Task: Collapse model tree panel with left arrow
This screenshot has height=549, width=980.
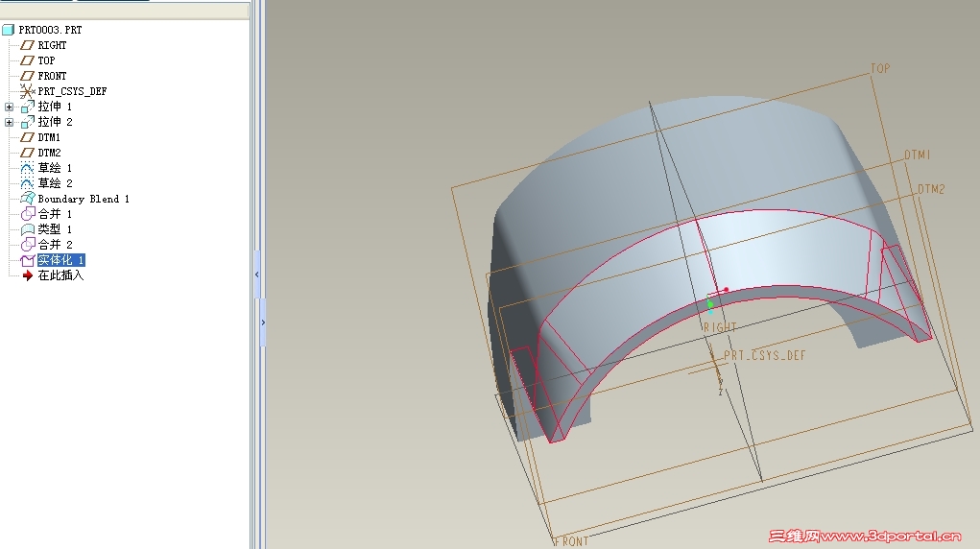Action: (x=257, y=274)
